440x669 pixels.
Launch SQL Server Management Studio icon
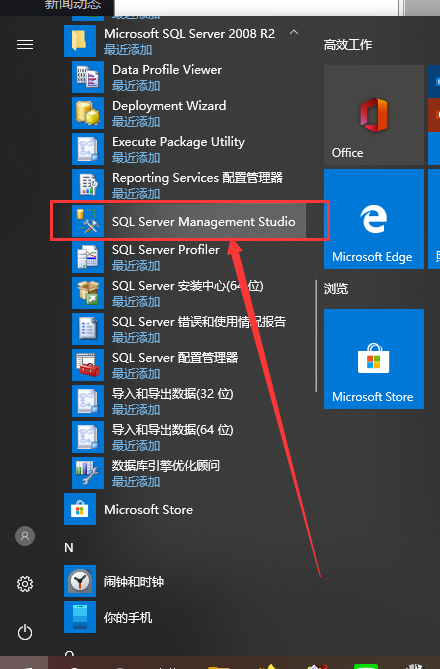click(x=88, y=221)
